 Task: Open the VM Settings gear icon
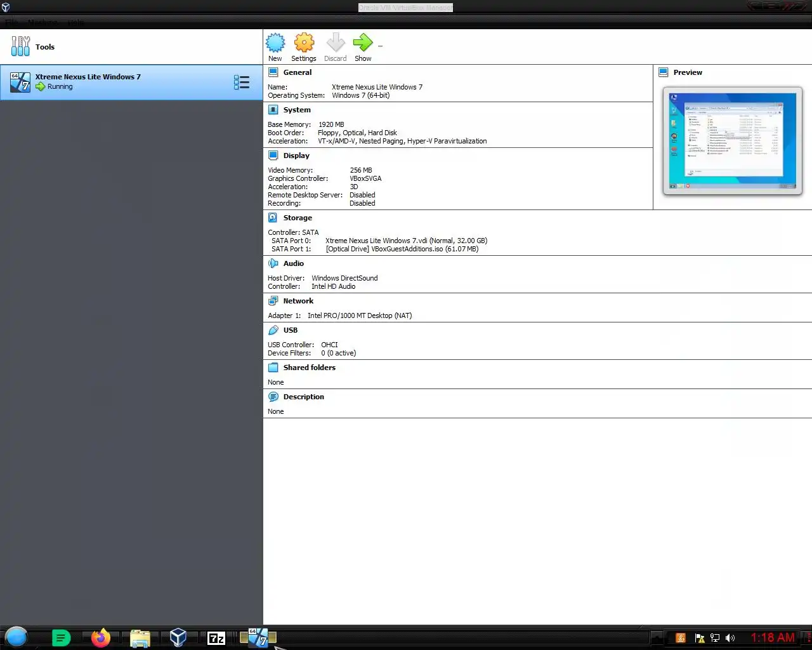click(304, 43)
